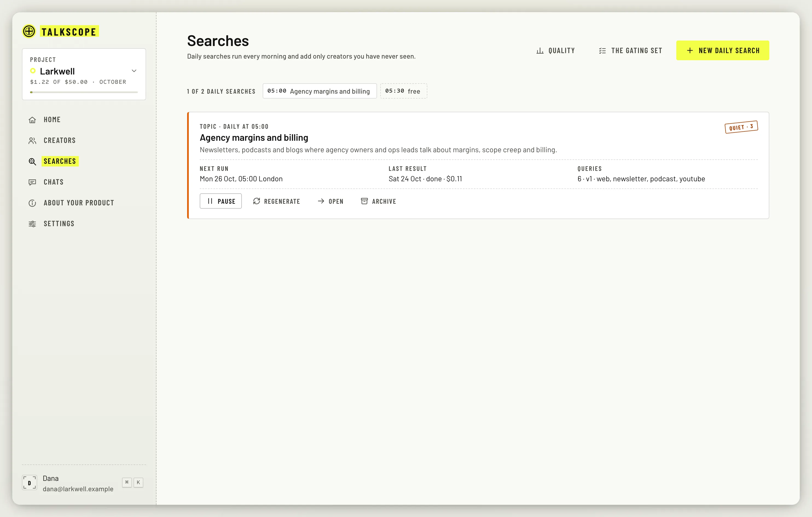812x517 pixels.
Task: Click the Creators people icon
Action: pos(32,141)
